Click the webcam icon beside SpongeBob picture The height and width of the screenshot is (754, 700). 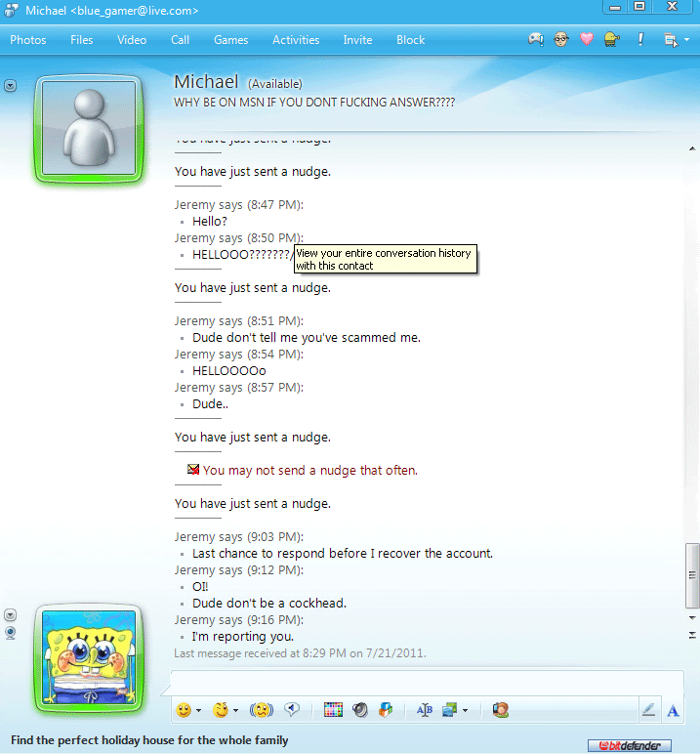(10, 632)
